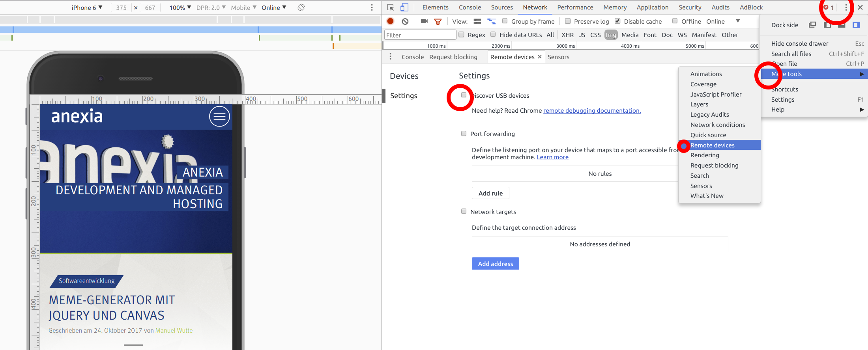Image resolution: width=868 pixels, height=350 pixels.
Task: Switch to the Elements tab
Action: pos(435,7)
